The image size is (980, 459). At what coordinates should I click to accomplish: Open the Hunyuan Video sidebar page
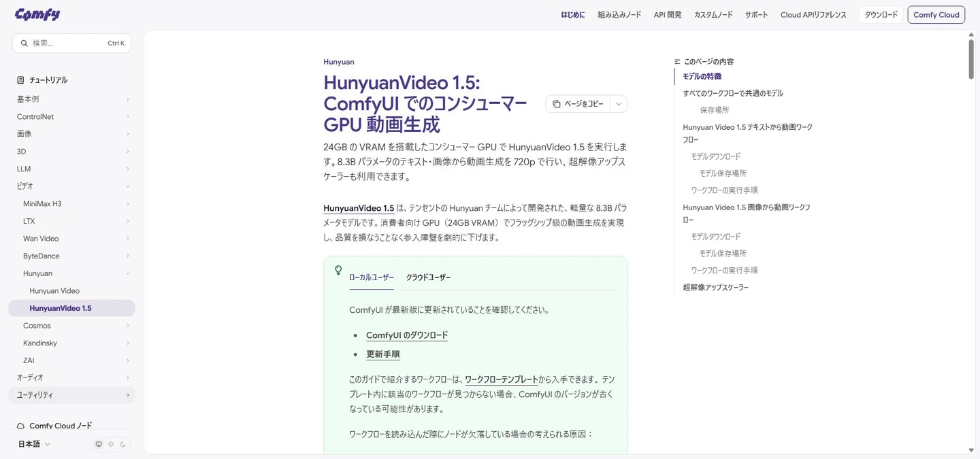(71, 291)
